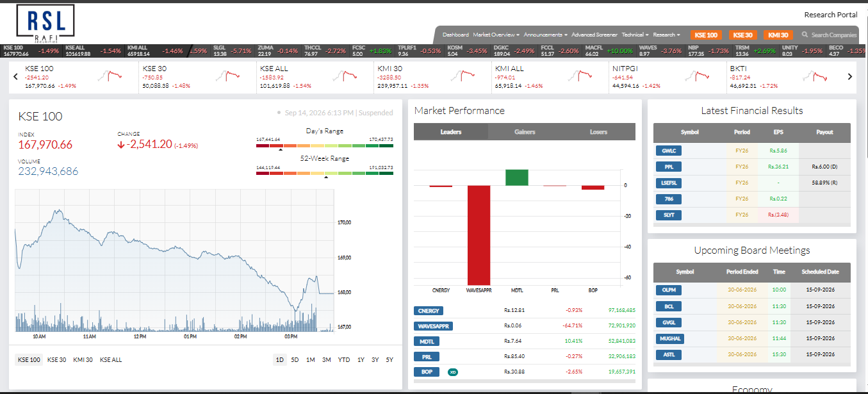This screenshot has height=394, width=868.
Task: Set chart range to 1D
Action: coord(279,360)
